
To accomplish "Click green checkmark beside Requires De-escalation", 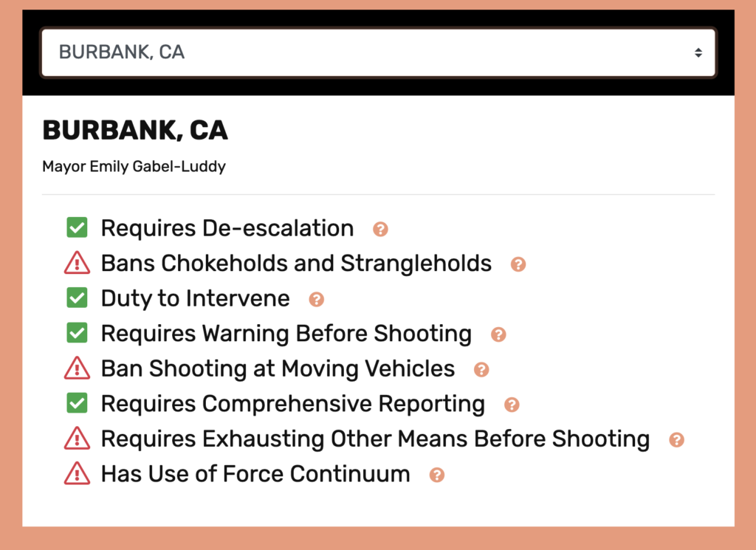I will point(77,228).
